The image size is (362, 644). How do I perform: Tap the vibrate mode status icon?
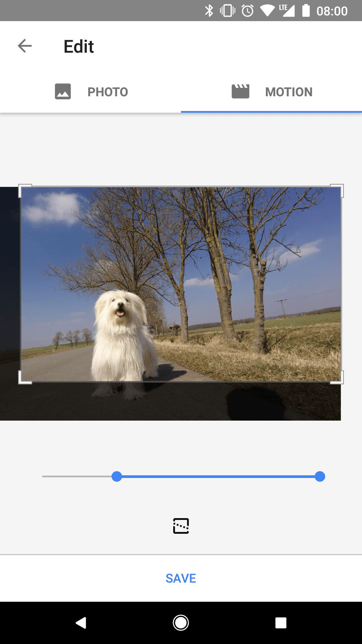pos(228,11)
